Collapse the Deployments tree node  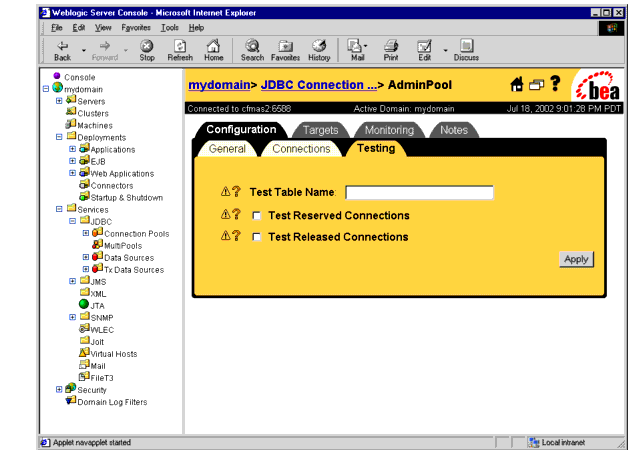(59, 137)
